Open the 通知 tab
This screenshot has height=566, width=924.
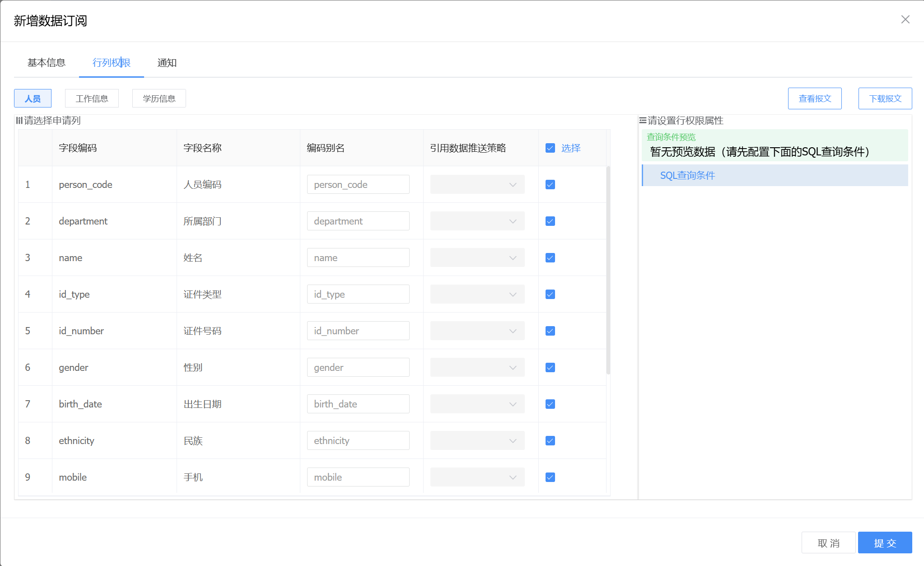167,63
